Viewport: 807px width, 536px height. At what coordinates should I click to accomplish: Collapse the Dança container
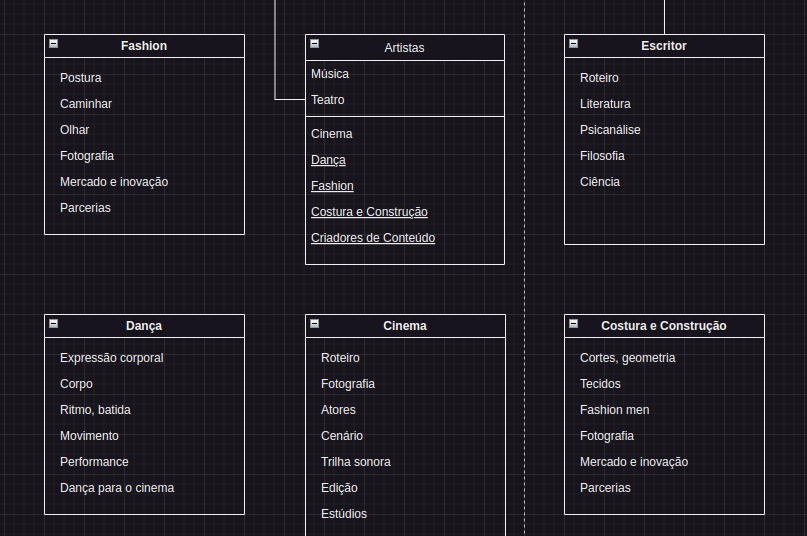(x=54, y=324)
